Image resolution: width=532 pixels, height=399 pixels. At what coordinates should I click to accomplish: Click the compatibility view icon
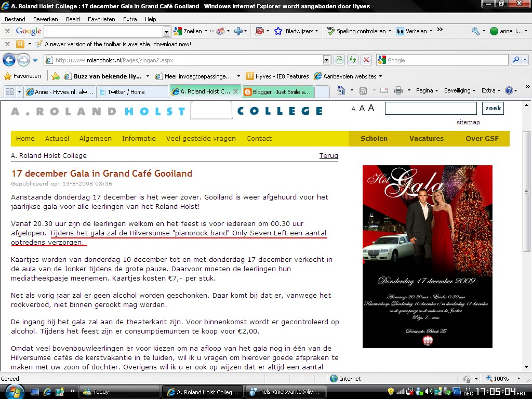click(x=339, y=60)
